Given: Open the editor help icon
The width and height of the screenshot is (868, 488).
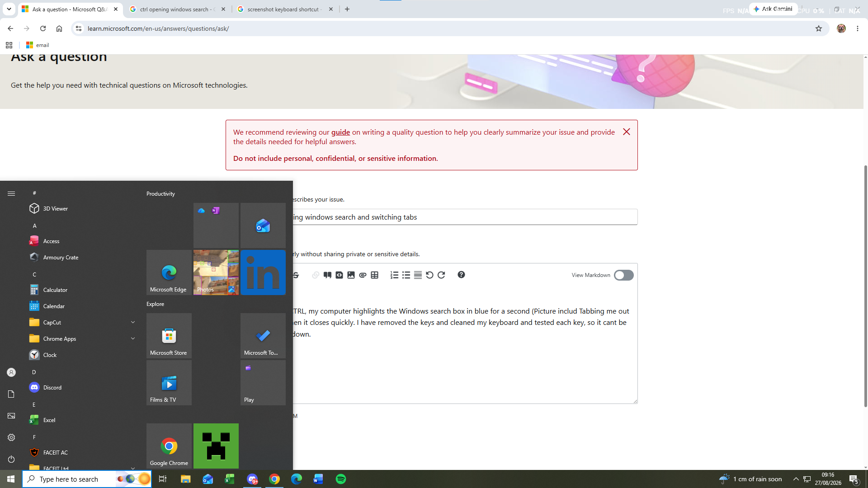Looking at the screenshot, I should pos(461,275).
